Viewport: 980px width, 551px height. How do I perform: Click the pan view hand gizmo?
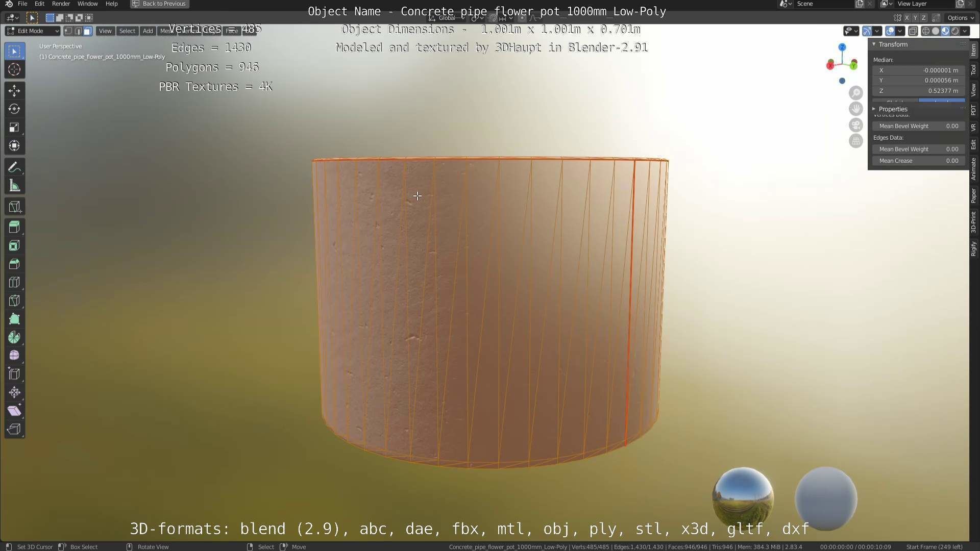(856, 109)
